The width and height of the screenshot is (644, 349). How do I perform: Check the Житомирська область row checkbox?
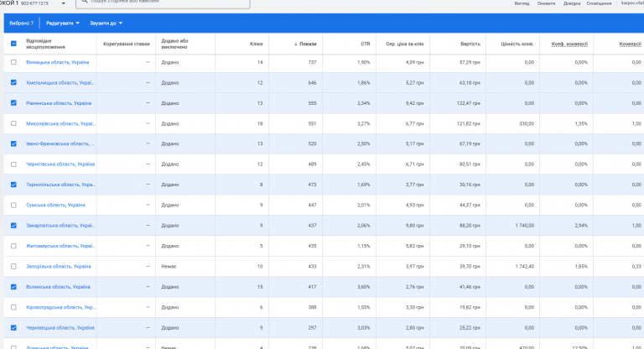[x=13, y=246]
